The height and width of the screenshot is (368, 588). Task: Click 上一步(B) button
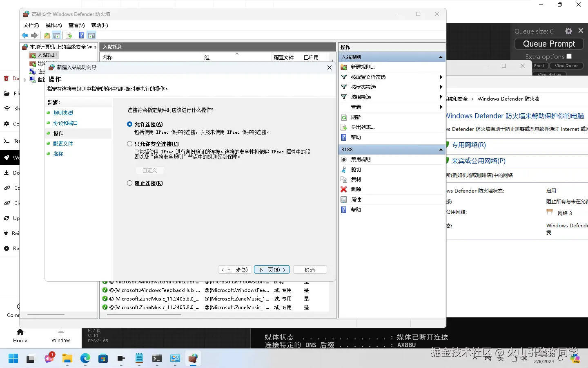[x=235, y=270]
